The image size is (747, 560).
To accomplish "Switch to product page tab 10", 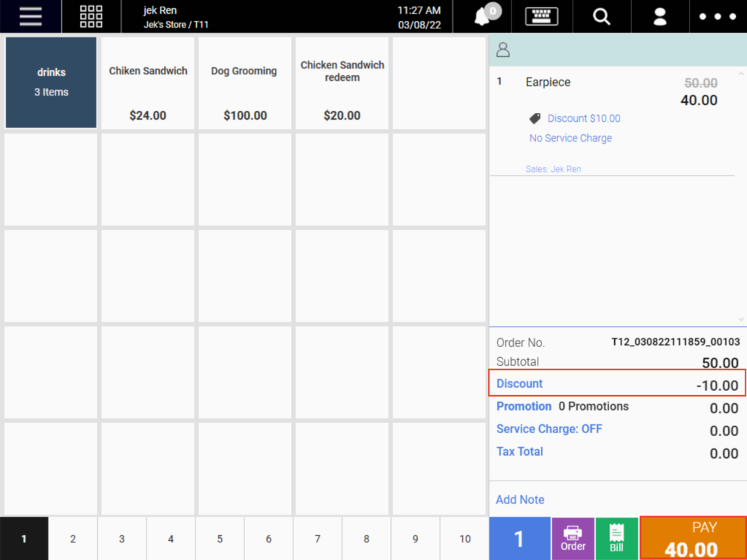I will pyautogui.click(x=465, y=539).
